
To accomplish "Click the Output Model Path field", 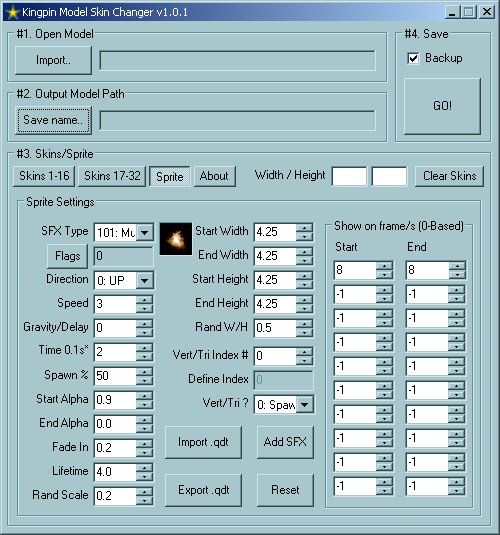I will 238,120.
